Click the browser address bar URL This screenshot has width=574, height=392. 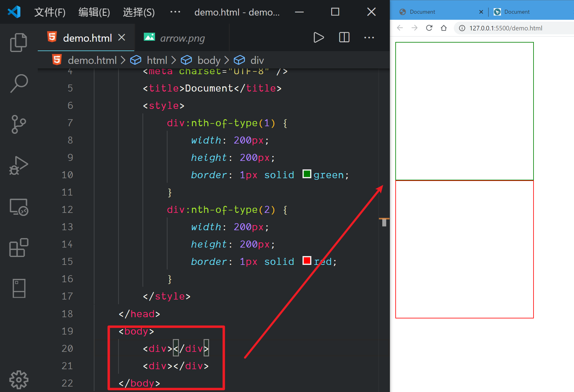click(506, 28)
